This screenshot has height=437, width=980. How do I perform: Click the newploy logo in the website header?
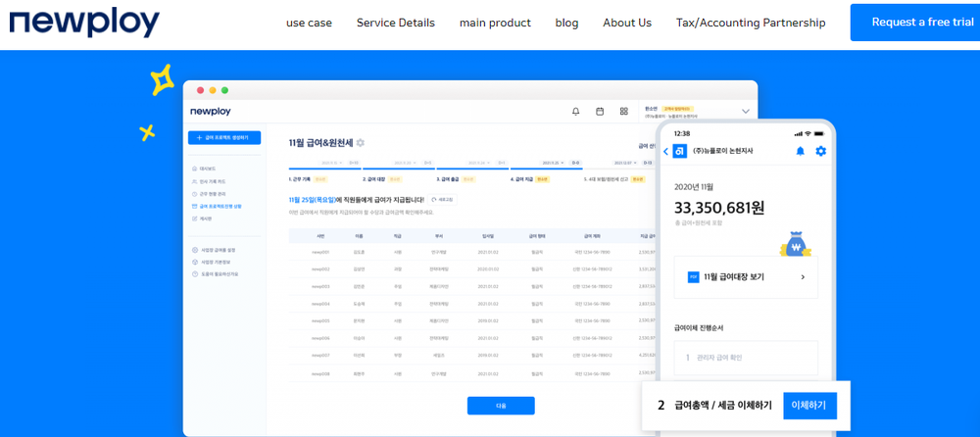(x=84, y=23)
